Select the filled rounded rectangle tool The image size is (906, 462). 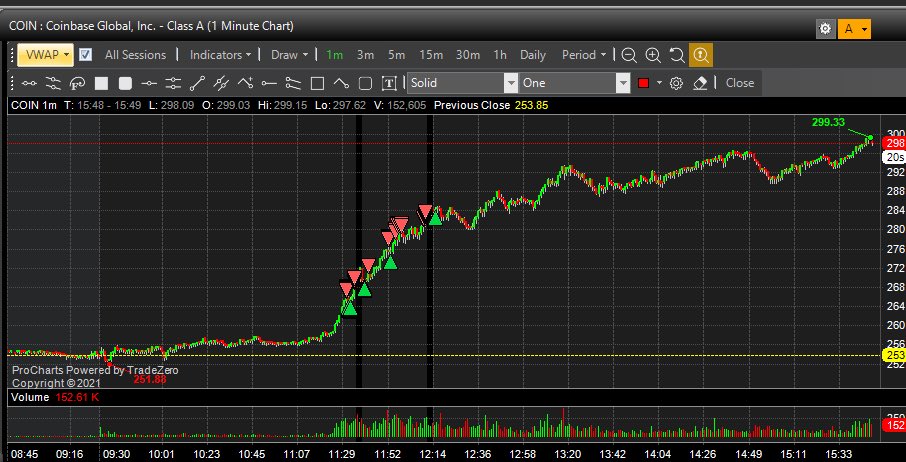click(125, 83)
